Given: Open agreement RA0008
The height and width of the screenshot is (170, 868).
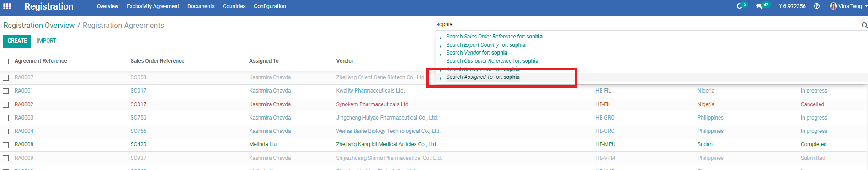Looking at the screenshot, I should [24, 144].
